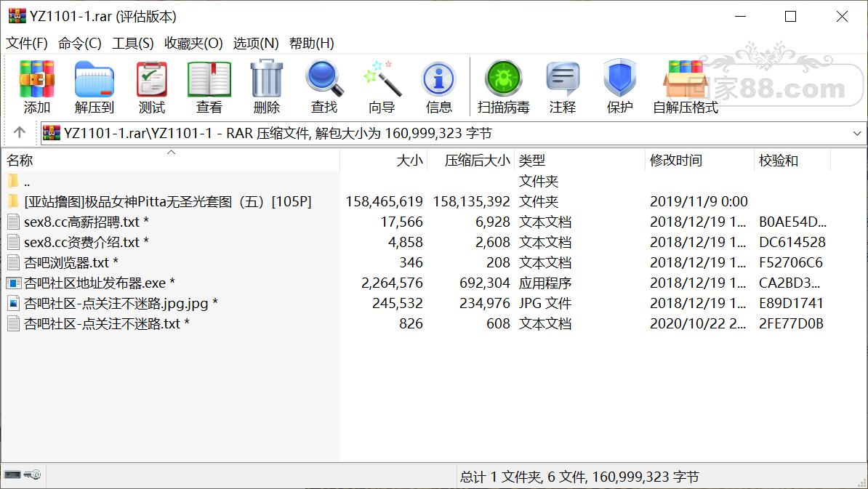Image resolution: width=868 pixels, height=489 pixels.
Task: Open the 选项(N) menu
Action: 256,43
